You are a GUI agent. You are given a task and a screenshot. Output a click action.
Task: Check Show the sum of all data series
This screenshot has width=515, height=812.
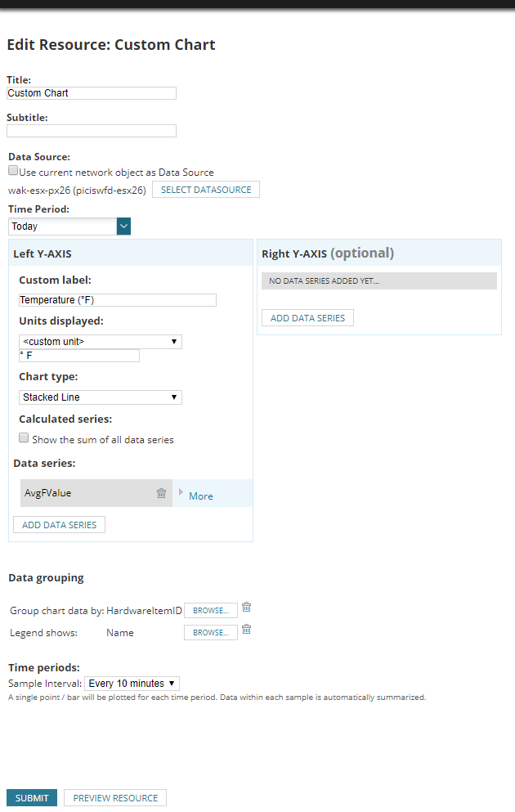tap(25, 438)
